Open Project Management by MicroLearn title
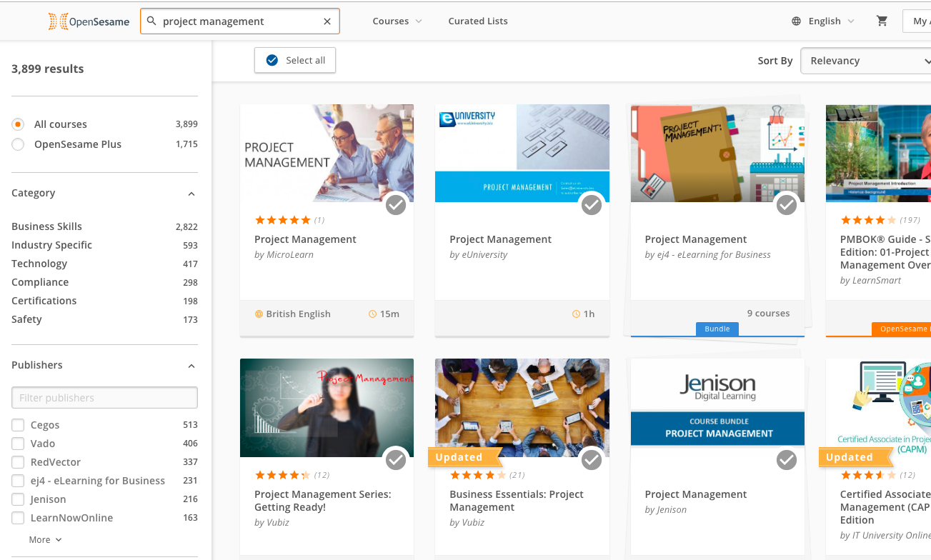 [305, 239]
